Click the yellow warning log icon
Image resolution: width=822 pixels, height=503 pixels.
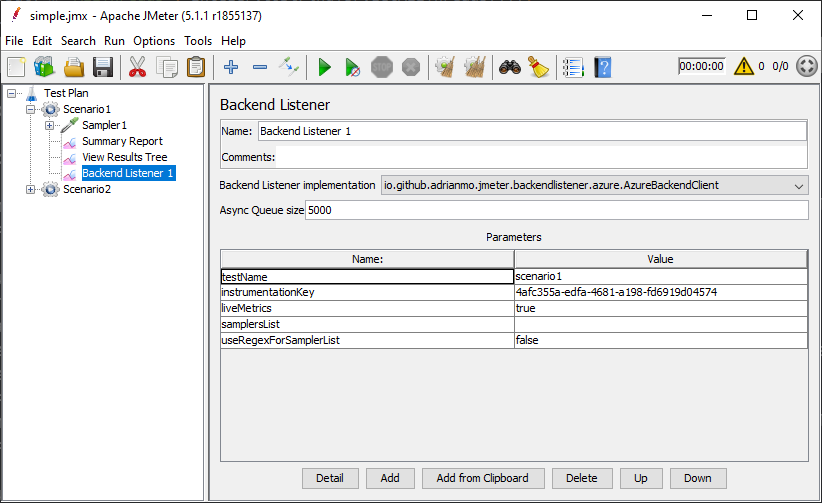click(x=743, y=66)
